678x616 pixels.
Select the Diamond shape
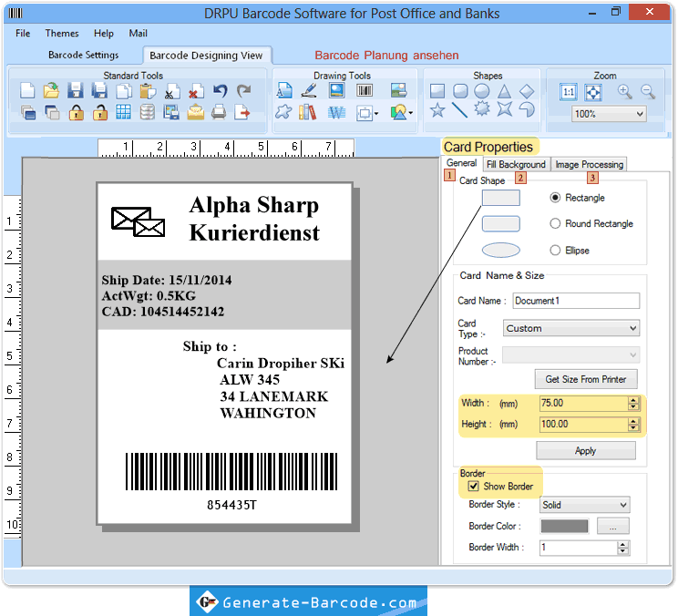527,91
